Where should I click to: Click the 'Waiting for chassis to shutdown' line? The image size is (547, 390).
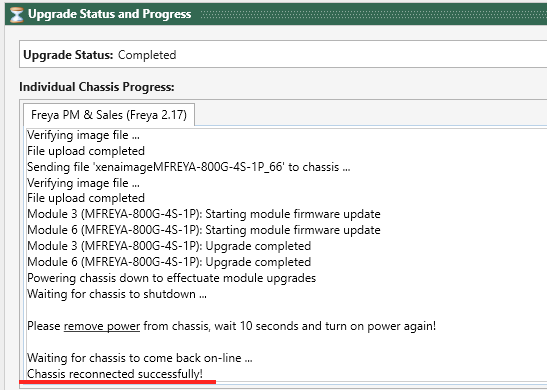point(117,294)
